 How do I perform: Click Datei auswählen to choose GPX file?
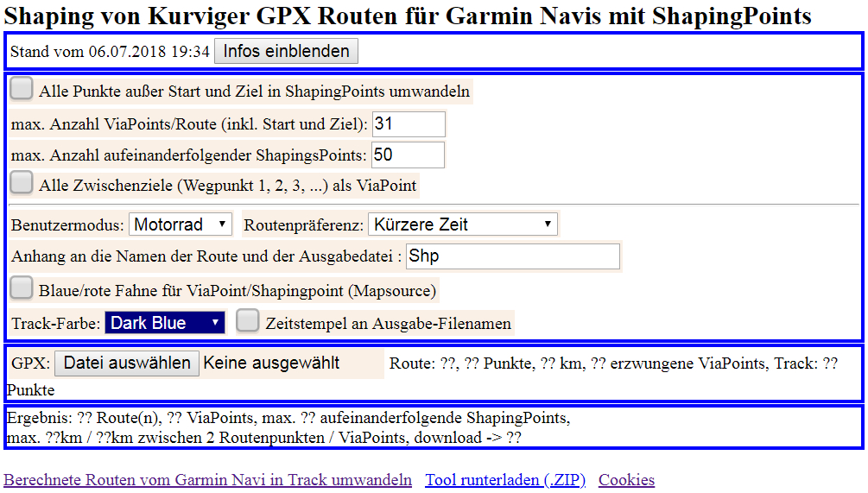127,363
